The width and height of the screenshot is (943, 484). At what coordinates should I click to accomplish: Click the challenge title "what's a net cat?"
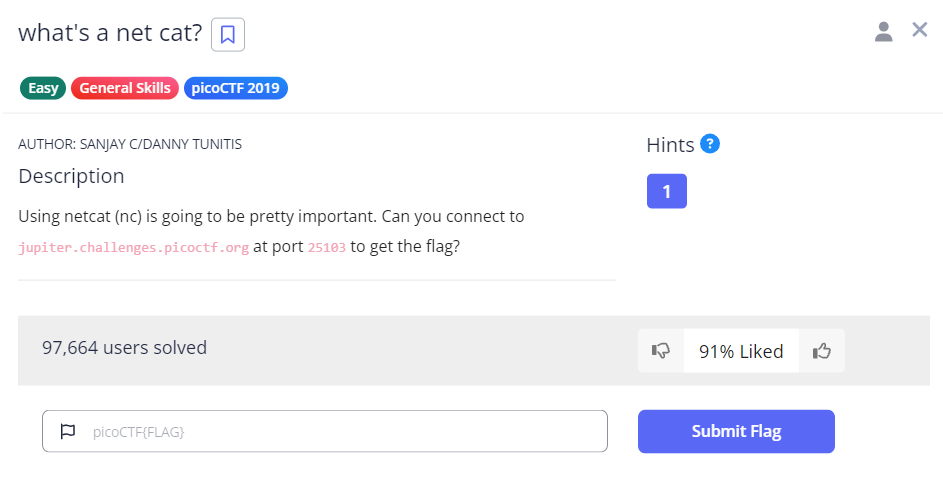pyautogui.click(x=110, y=33)
